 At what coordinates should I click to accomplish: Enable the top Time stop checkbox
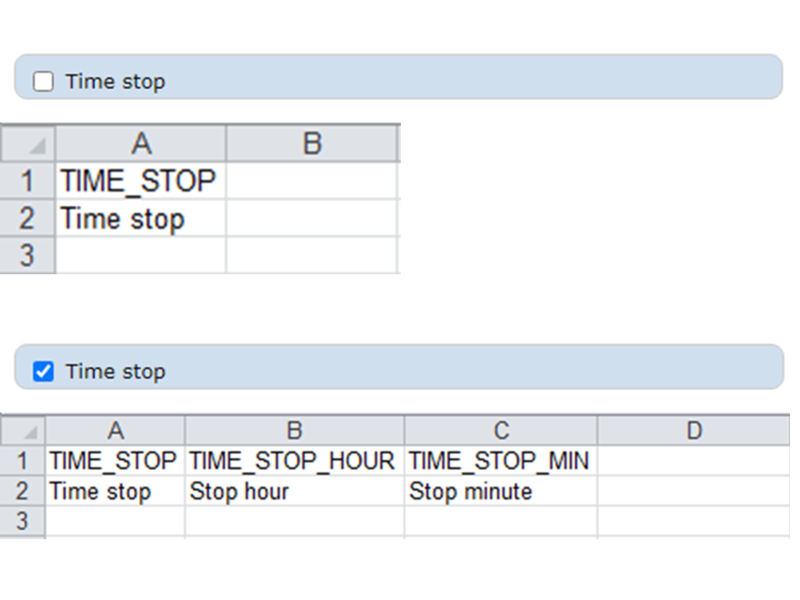(x=44, y=81)
